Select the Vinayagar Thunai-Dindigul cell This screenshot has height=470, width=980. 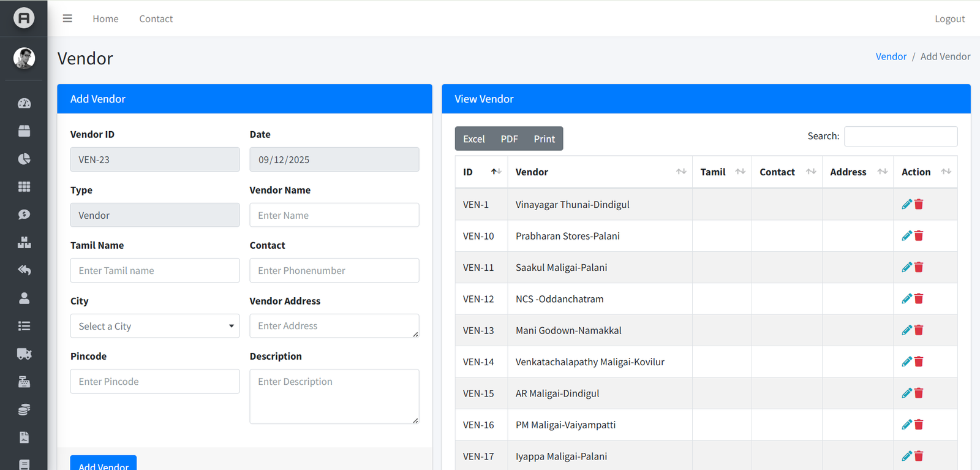pos(600,204)
